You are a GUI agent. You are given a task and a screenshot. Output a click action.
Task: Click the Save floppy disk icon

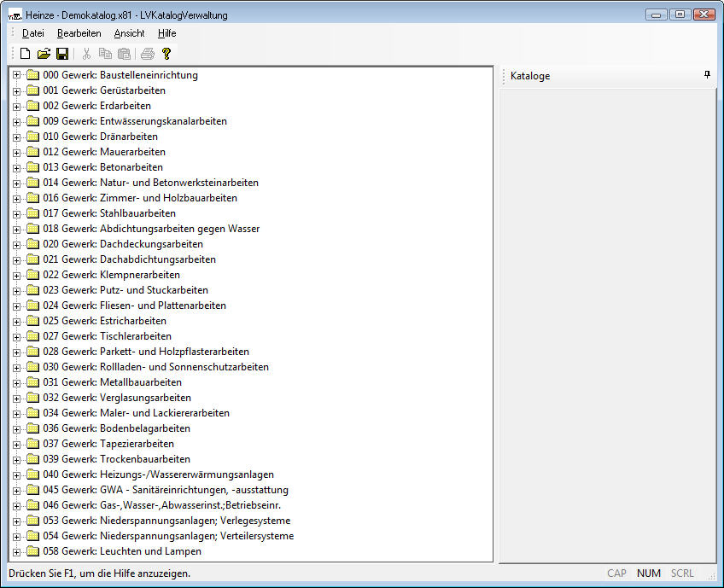click(62, 54)
